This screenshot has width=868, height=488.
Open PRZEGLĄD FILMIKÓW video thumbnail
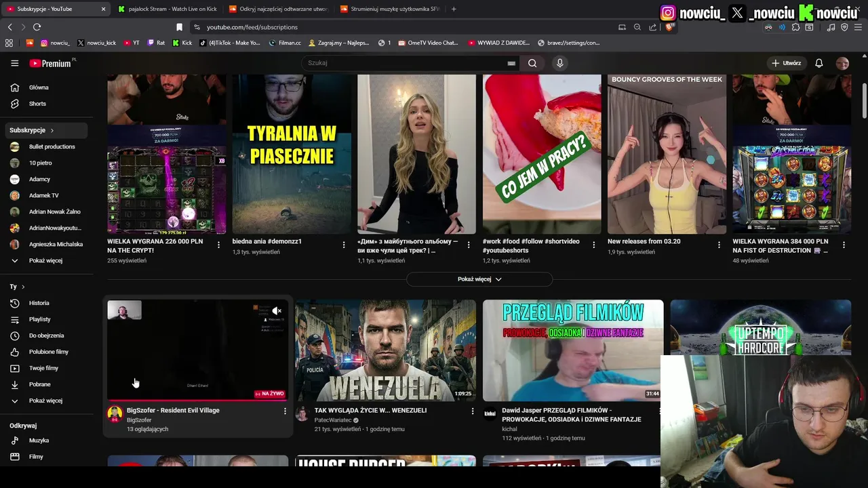coord(573,350)
